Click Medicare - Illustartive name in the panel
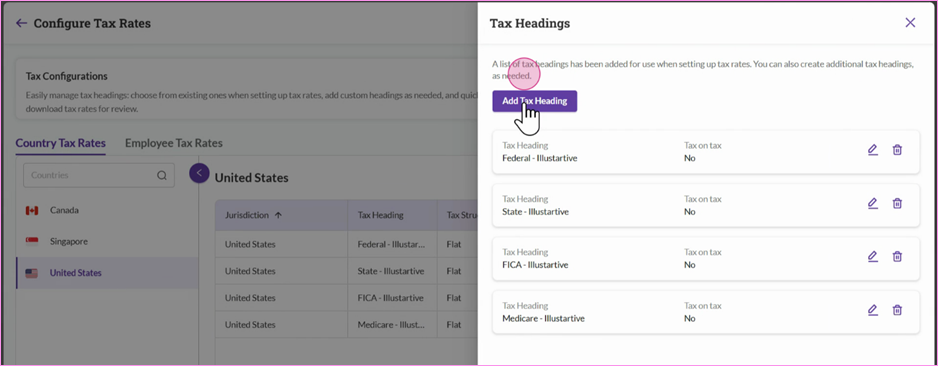 (x=543, y=319)
